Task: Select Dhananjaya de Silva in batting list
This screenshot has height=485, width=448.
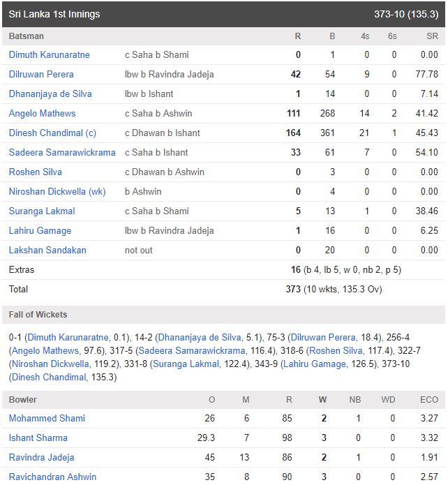Action: (x=50, y=94)
